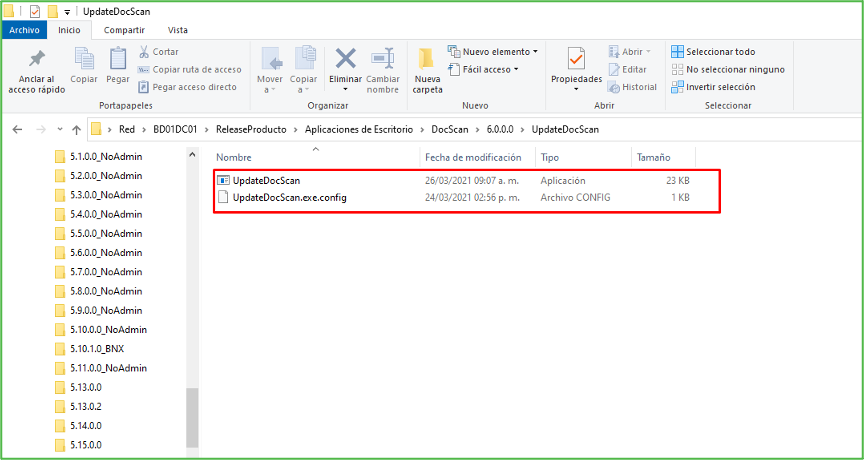Open the Vista ribbon tab
864x460 pixels.
pyautogui.click(x=178, y=30)
